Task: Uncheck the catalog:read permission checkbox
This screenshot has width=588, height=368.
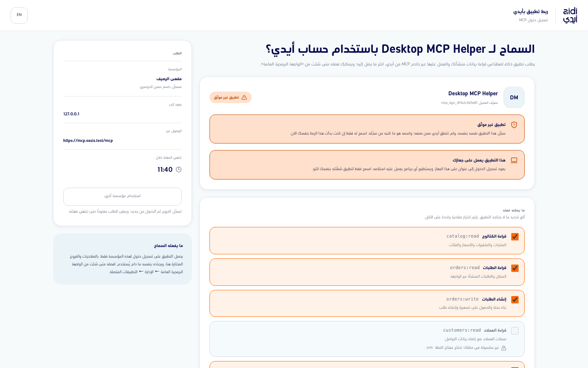Action: [x=515, y=237]
